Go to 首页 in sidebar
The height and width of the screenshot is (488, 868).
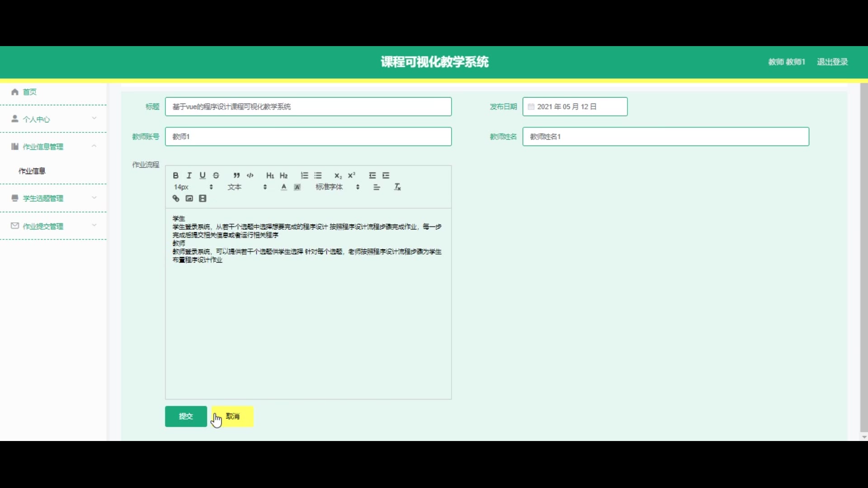[30, 92]
